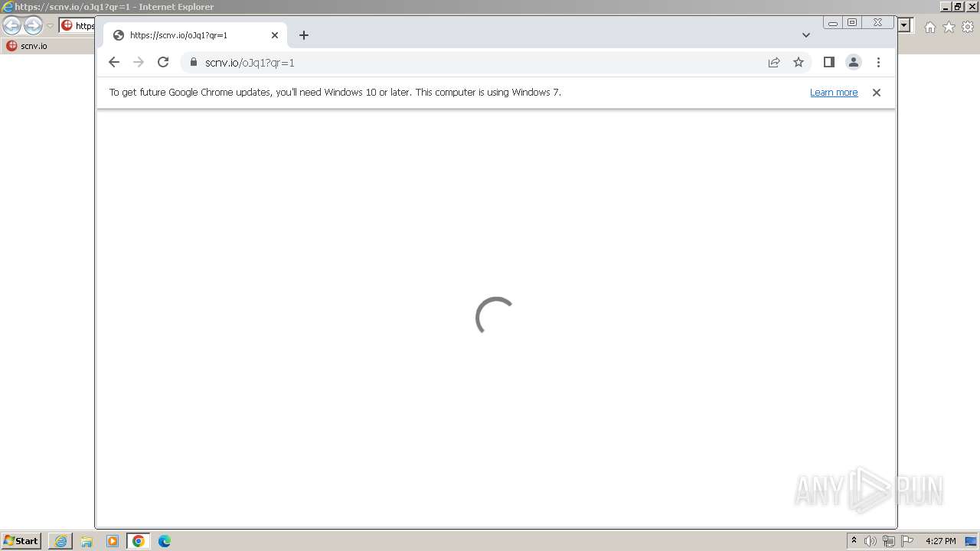This screenshot has height=551, width=980.
Task: Go forward in Internet Explorer
Action: tap(33, 25)
